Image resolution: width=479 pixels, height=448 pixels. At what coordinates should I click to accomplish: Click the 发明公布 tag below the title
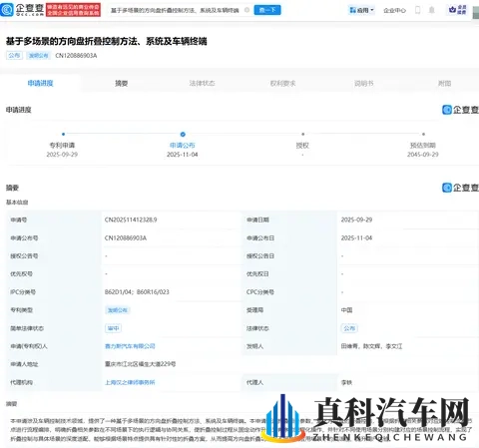click(38, 56)
